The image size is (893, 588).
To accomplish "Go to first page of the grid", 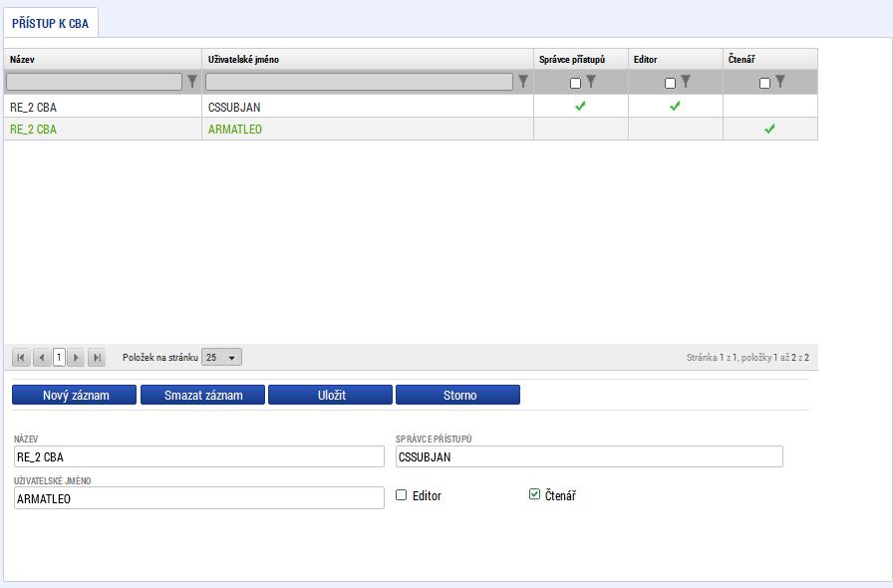I will tap(21, 358).
